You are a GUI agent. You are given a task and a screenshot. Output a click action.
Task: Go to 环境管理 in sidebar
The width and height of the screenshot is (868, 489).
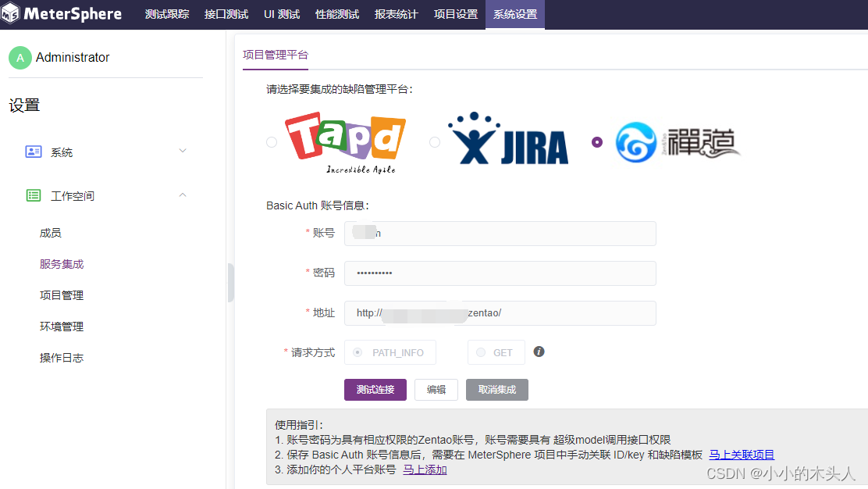coord(62,327)
